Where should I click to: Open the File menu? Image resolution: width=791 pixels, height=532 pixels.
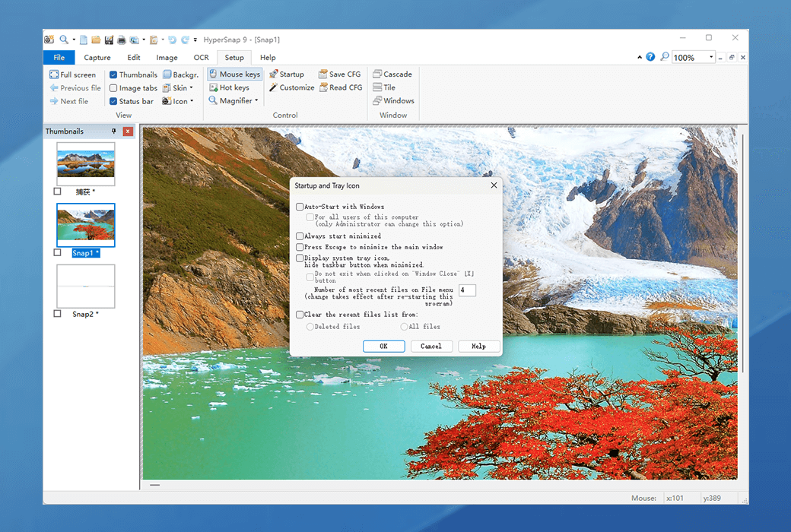point(59,58)
